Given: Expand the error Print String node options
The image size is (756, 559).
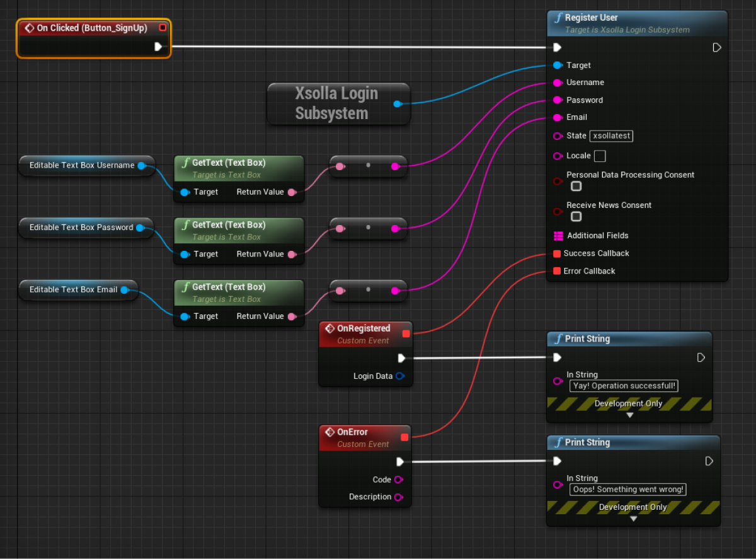Looking at the screenshot, I should point(633,519).
